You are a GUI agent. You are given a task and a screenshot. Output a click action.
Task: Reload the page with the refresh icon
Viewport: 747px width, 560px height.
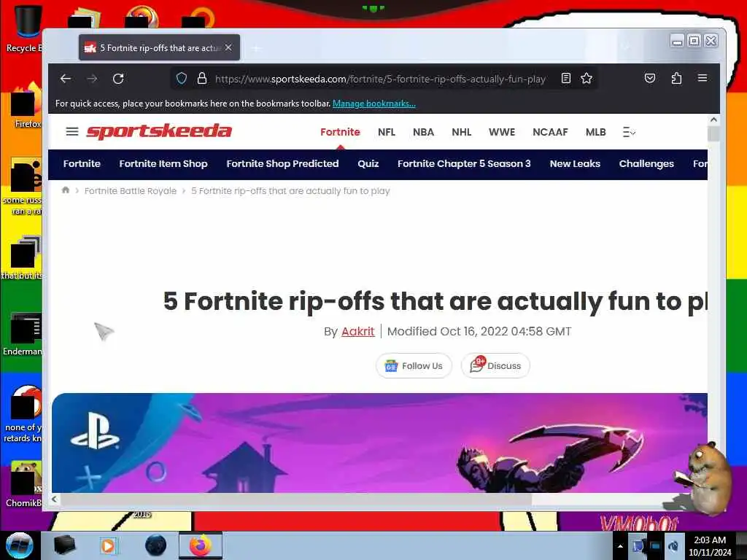118,79
